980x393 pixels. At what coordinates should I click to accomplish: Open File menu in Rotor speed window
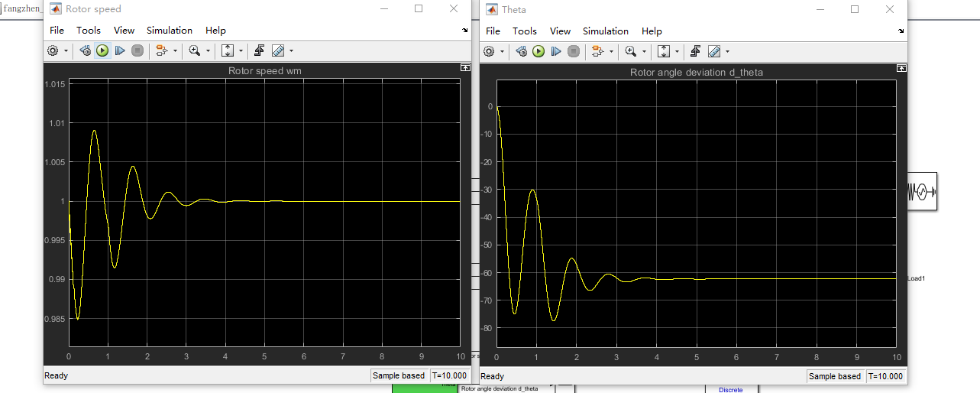tap(57, 31)
